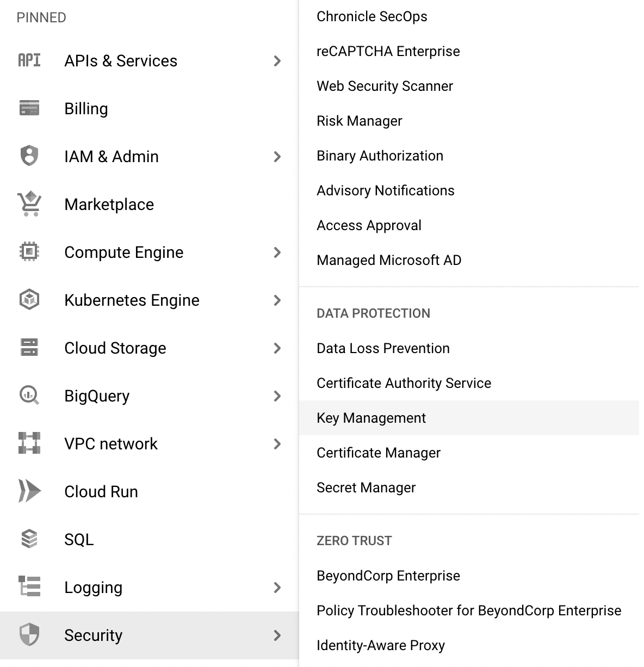Click the APIs & Services icon
Image resolution: width=644 pixels, height=667 pixels.
(29, 60)
